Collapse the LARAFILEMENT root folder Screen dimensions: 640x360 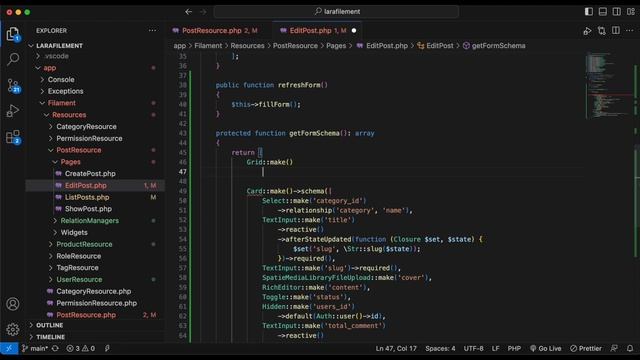pos(59,46)
